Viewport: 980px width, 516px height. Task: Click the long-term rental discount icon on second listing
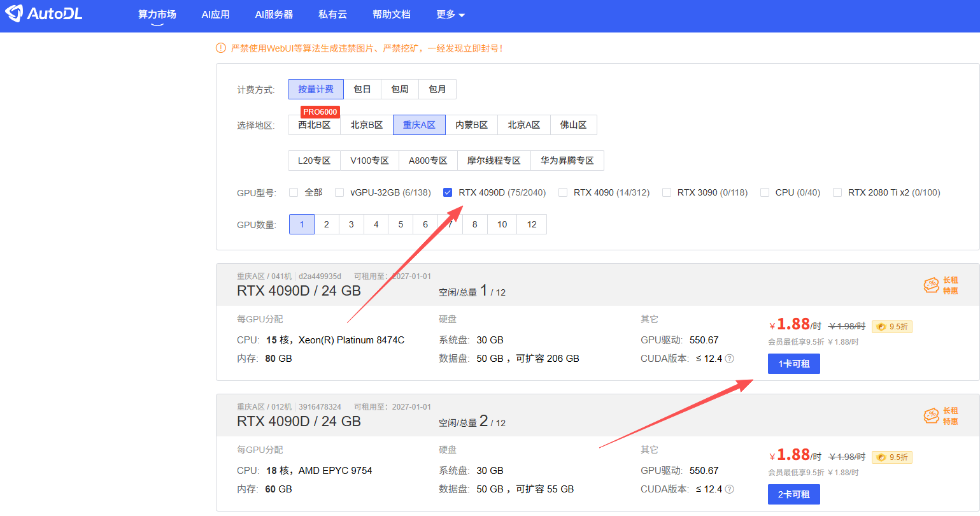coord(932,416)
